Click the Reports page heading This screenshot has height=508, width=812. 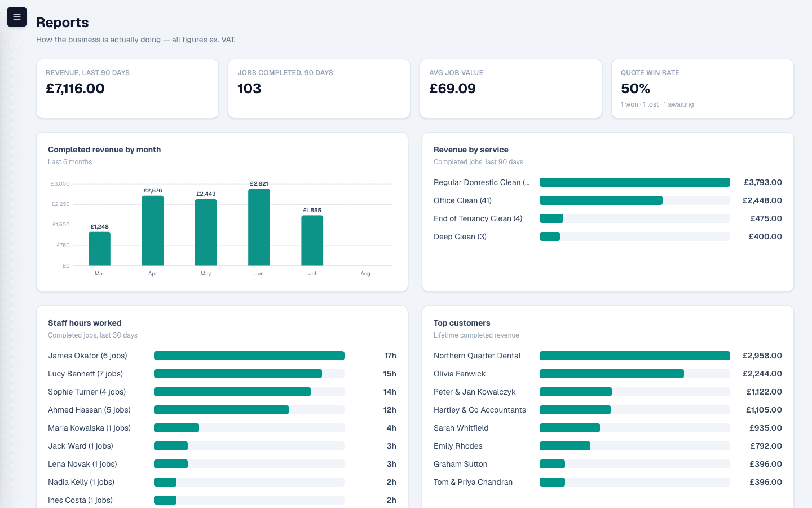(x=63, y=23)
